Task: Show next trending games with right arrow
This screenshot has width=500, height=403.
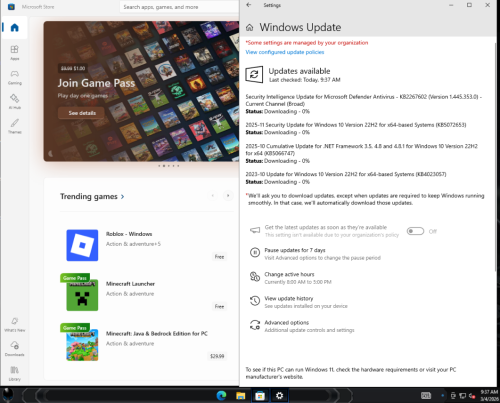Action: click(x=228, y=195)
